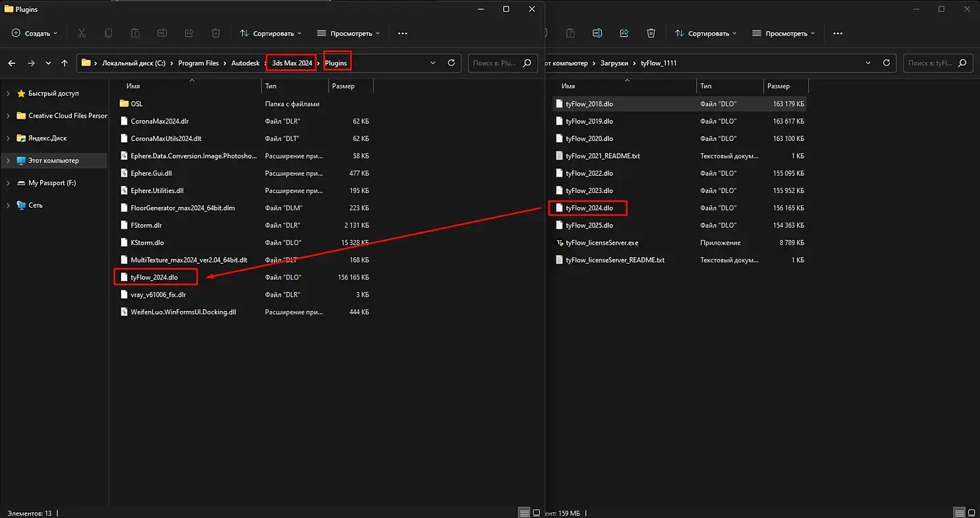The width and height of the screenshot is (980, 518).
Task: Go forward using the right arrow in Plugins window
Action: click(x=31, y=63)
